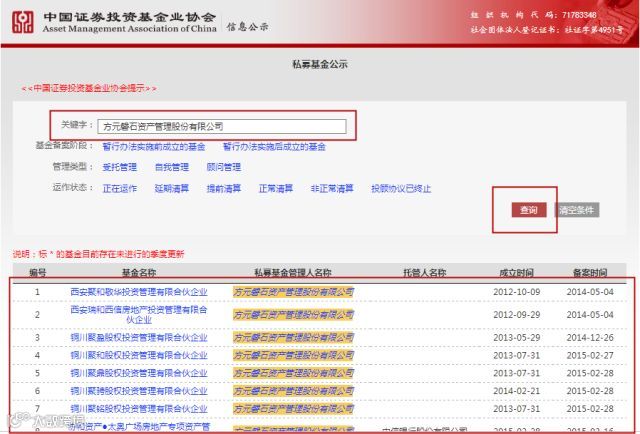Click the red 查询 search button

pos(529,210)
